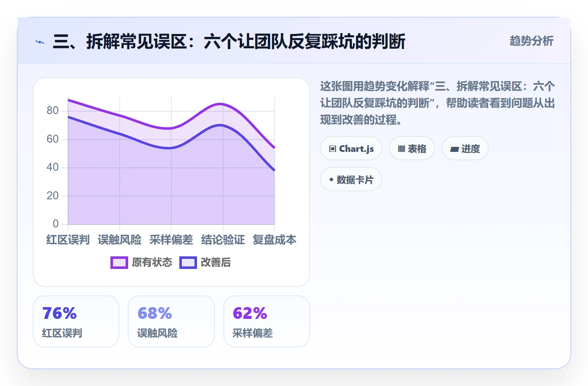Screen dimensions: 588x386
Task: Click the purple 原有状态 legend swatch
Action: pyautogui.click(x=119, y=263)
